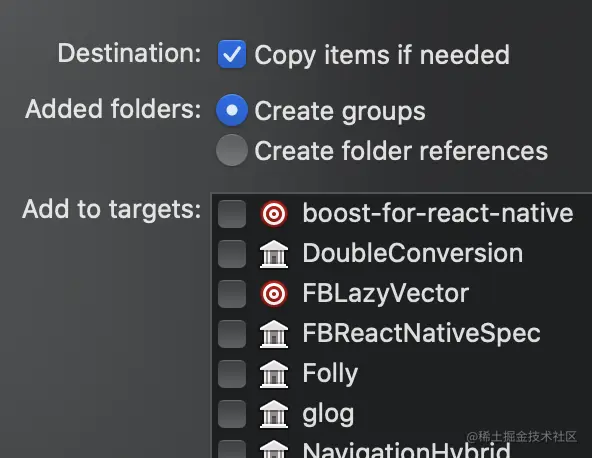
Task: Select the Create groups radio button
Action: pos(232,110)
